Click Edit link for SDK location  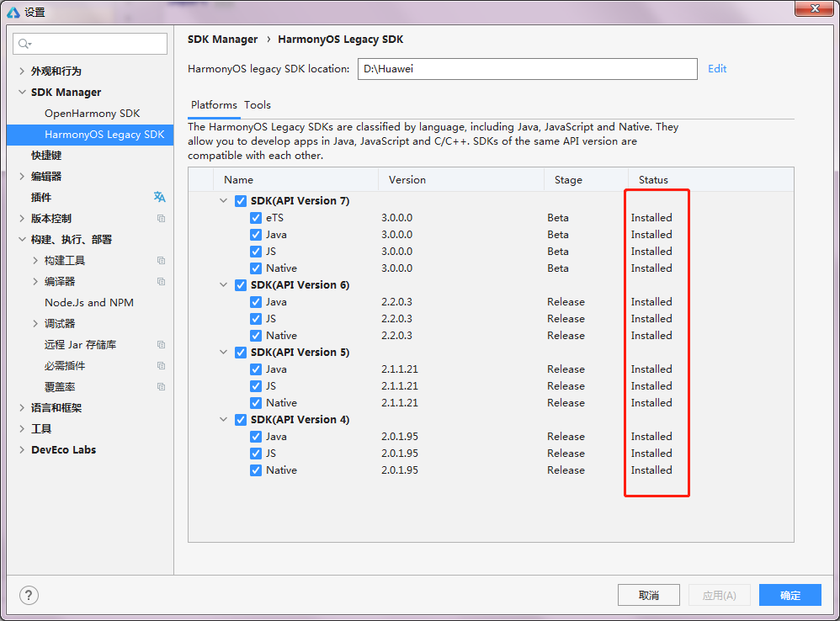717,68
